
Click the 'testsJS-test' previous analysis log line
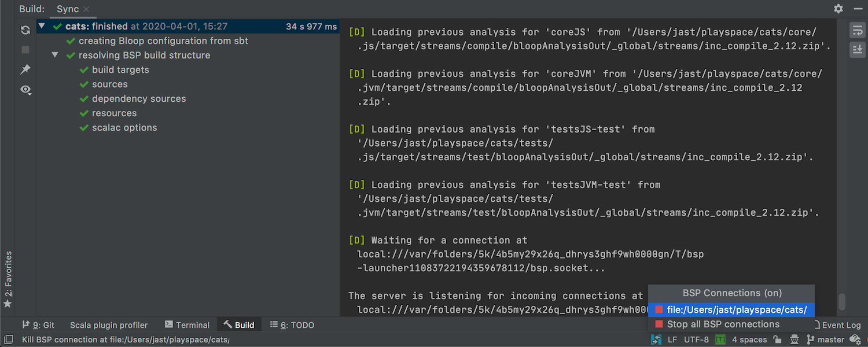pyautogui.click(x=581, y=143)
